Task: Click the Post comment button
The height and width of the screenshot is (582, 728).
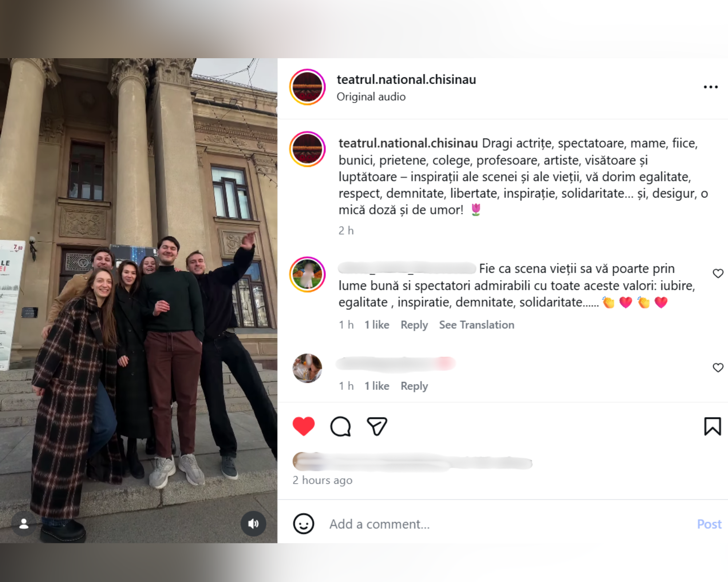Action: (x=709, y=524)
